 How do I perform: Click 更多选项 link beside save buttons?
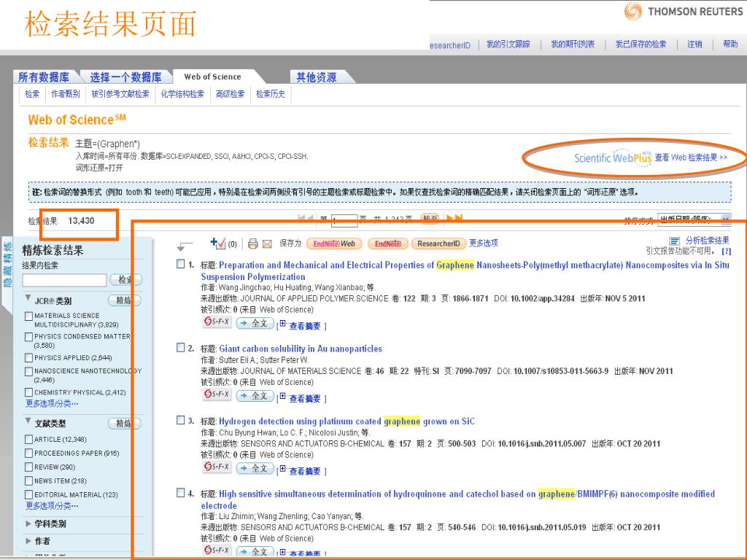coord(484,244)
